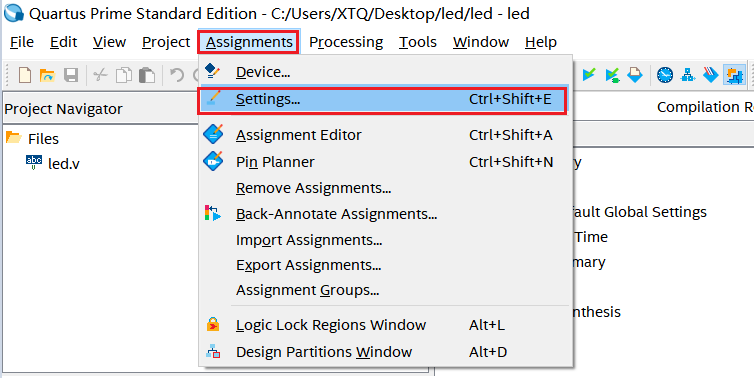Open the Project menu
Image resolution: width=754 pixels, height=378 pixels.
[166, 42]
